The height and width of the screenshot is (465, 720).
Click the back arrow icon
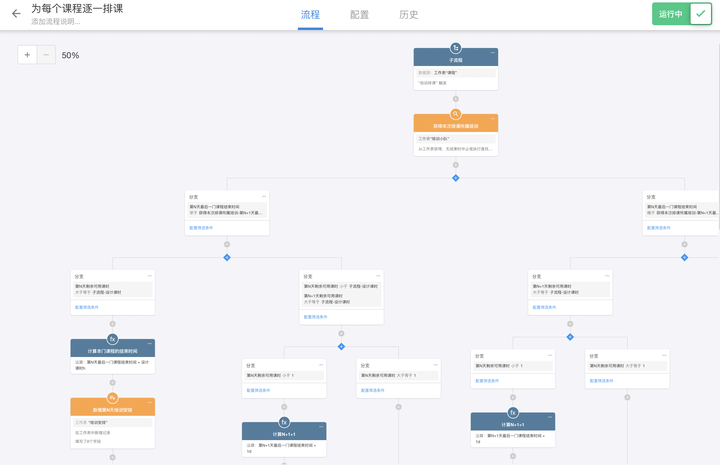[15, 14]
